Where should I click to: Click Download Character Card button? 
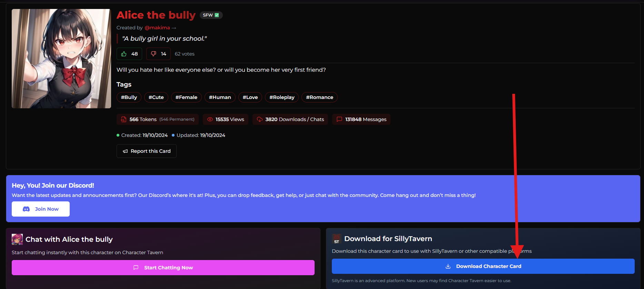coord(483,266)
